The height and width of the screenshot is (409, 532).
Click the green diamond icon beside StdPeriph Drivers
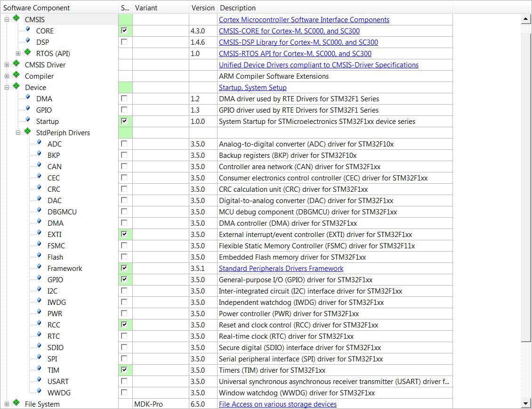pyautogui.click(x=28, y=131)
